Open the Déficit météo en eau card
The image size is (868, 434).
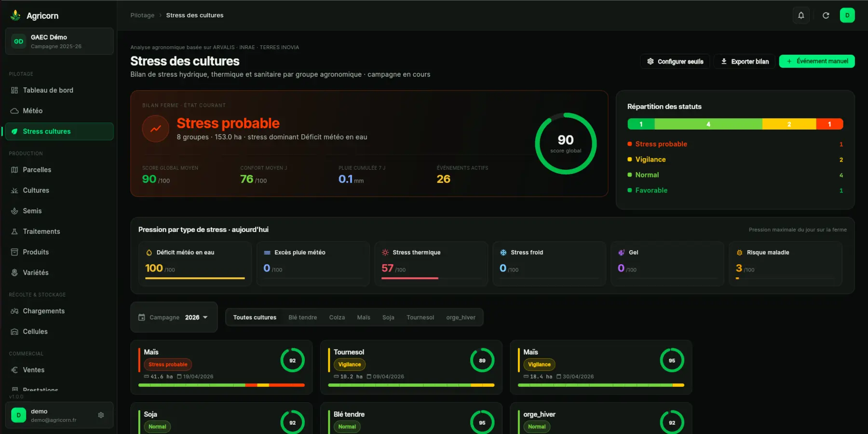point(195,264)
